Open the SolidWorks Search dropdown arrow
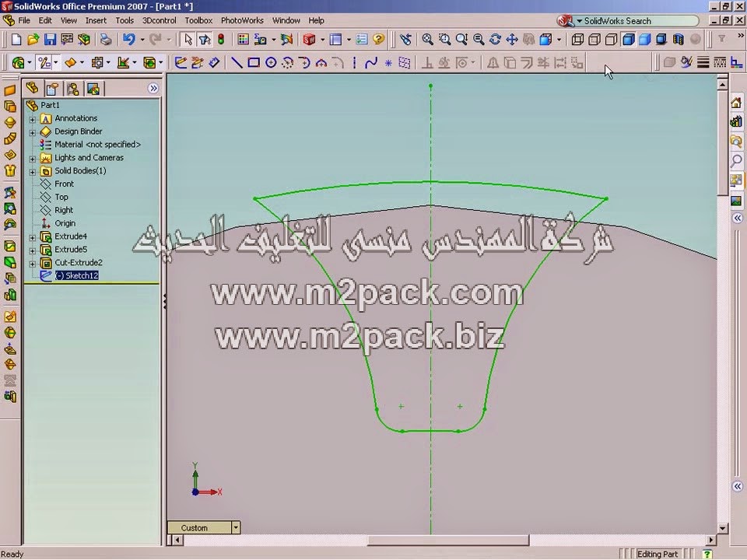 (x=579, y=21)
